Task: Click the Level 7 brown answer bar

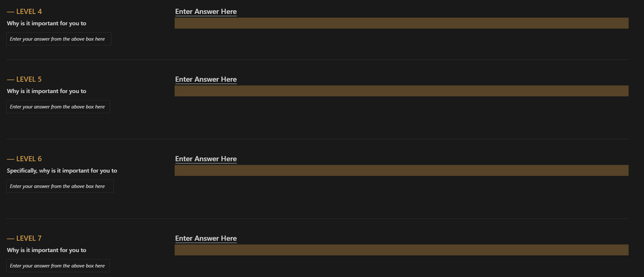Action: (x=401, y=250)
